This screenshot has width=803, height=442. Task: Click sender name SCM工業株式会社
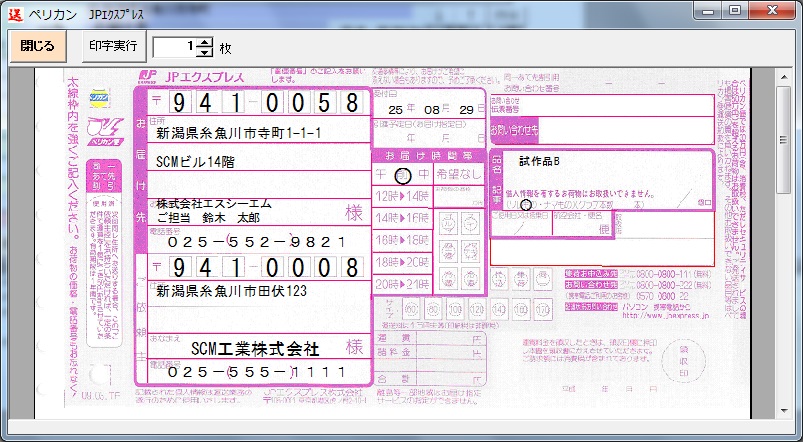tap(255, 349)
